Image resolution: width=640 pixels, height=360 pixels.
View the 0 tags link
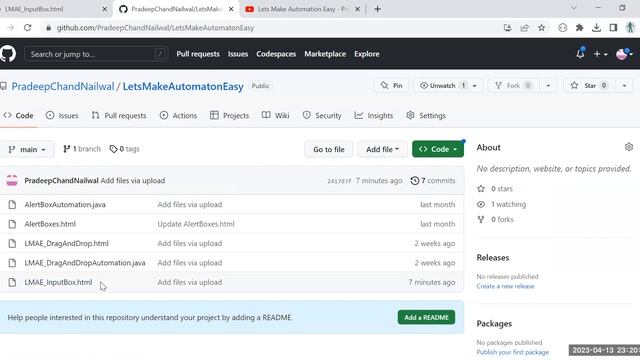tap(124, 149)
